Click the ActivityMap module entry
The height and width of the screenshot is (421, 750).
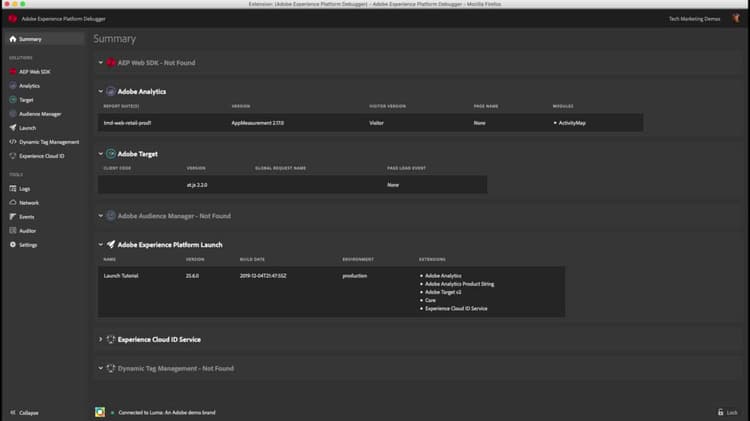tap(572, 123)
